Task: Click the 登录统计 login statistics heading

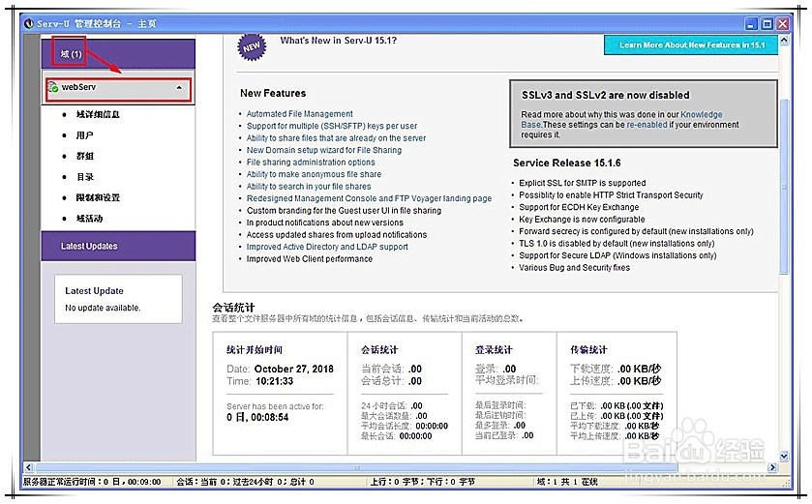Action: 494,350
